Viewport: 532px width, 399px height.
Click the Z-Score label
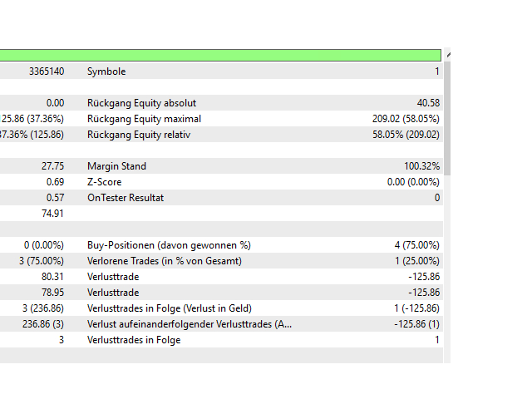(x=106, y=182)
